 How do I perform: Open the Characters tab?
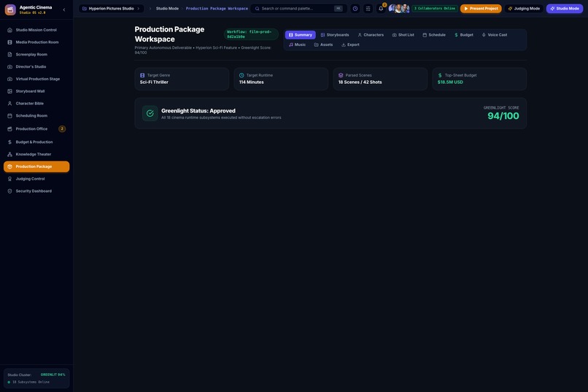tap(371, 35)
